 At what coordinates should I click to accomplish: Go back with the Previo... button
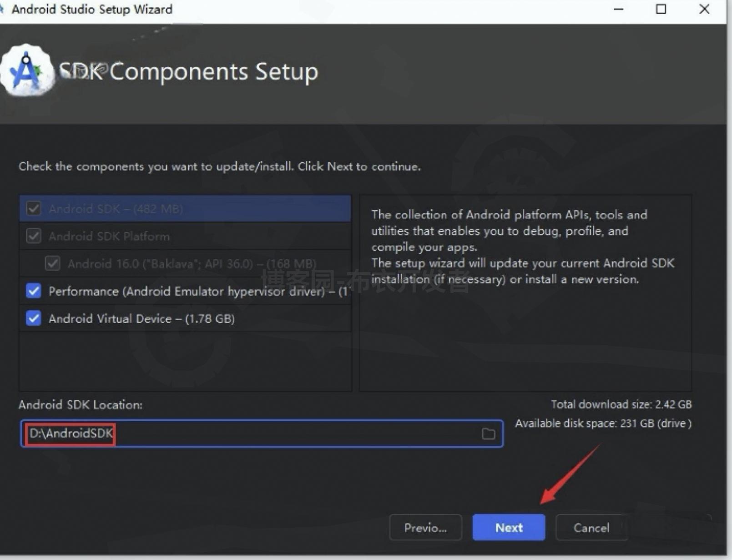[x=425, y=527]
